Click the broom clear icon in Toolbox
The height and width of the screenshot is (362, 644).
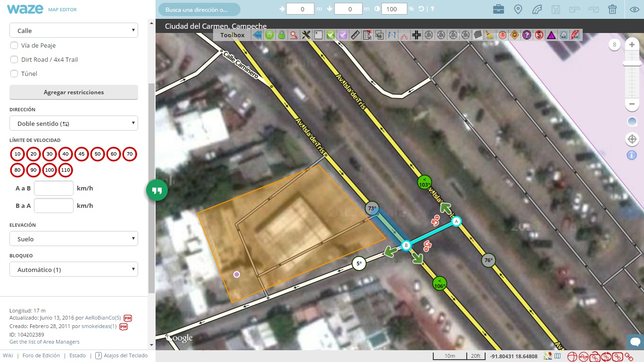coord(490,35)
